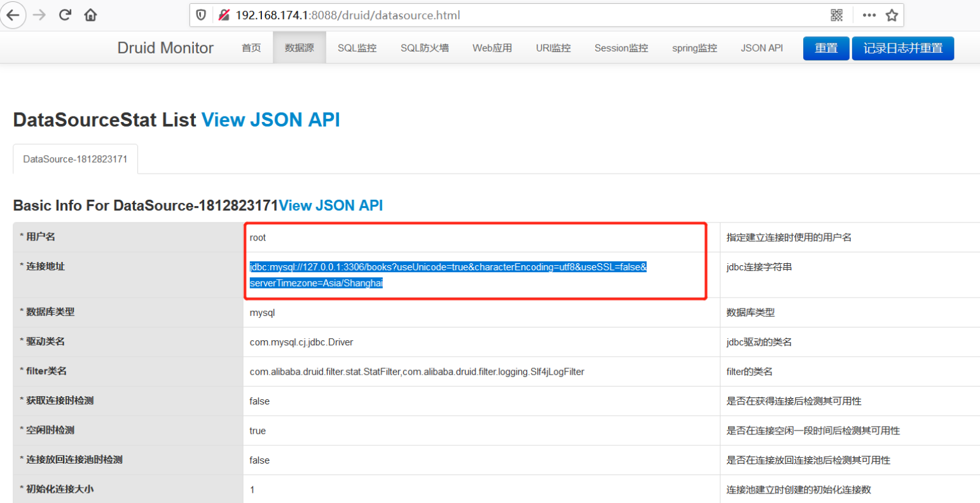Open the SQL防火墙 navigation item

click(x=425, y=48)
